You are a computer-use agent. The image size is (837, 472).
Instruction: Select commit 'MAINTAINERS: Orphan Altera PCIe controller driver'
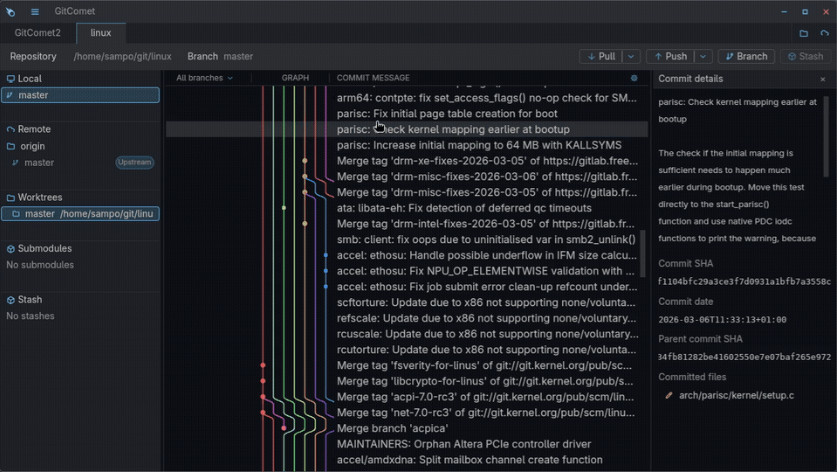point(407,444)
